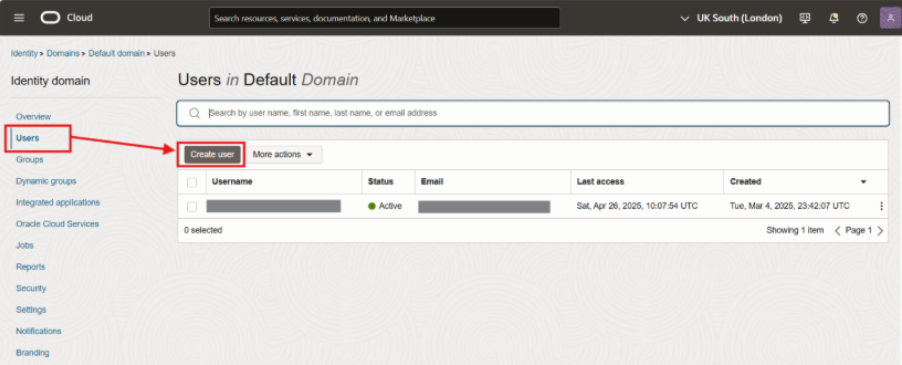Click the '0 selected' text
The image size is (902, 365).
coord(203,230)
